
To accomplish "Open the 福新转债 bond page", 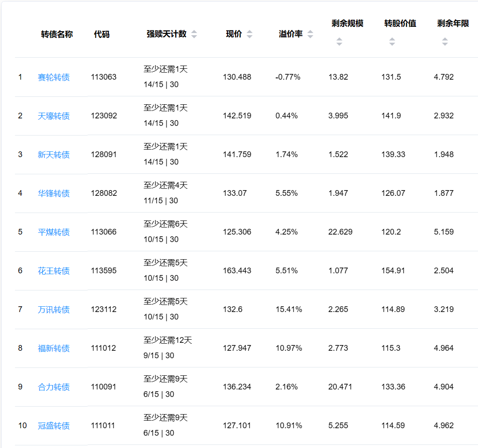I will point(54,349).
